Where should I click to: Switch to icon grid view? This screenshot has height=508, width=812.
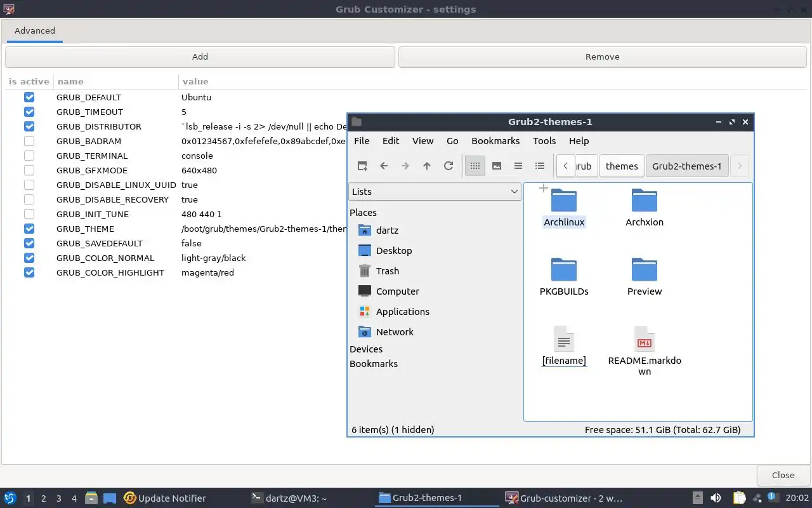[x=475, y=166]
